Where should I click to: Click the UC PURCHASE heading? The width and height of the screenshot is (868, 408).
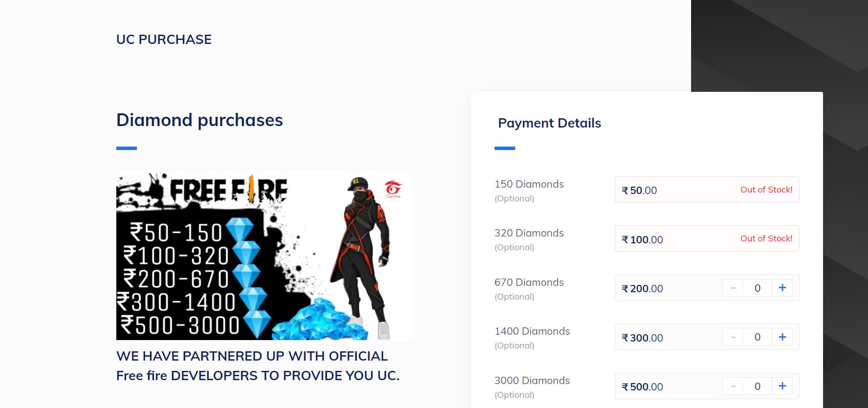point(164,39)
